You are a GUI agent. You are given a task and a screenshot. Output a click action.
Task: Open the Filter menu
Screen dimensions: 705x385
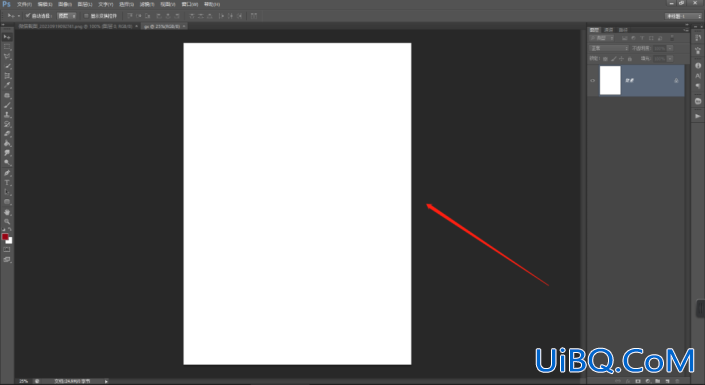tap(147, 4)
